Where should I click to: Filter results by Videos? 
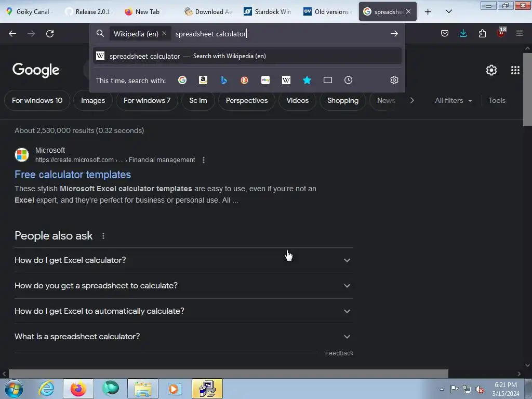298,100
